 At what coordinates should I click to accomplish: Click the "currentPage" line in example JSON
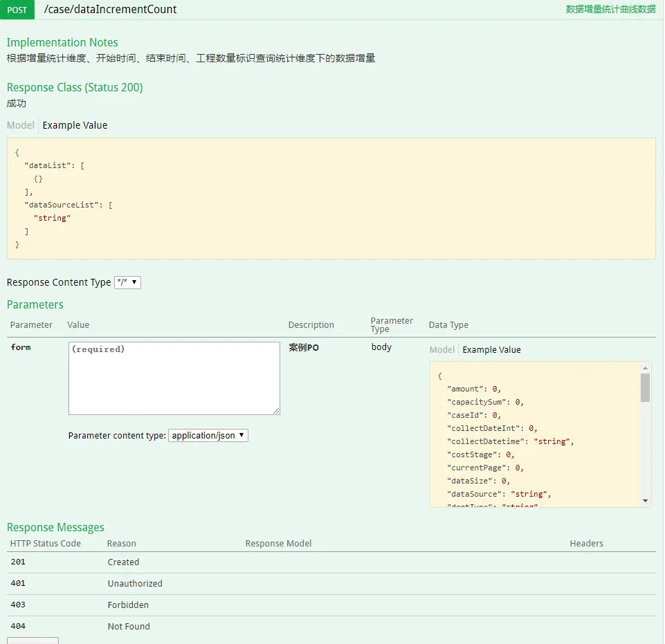pyautogui.click(x=486, y=468)
